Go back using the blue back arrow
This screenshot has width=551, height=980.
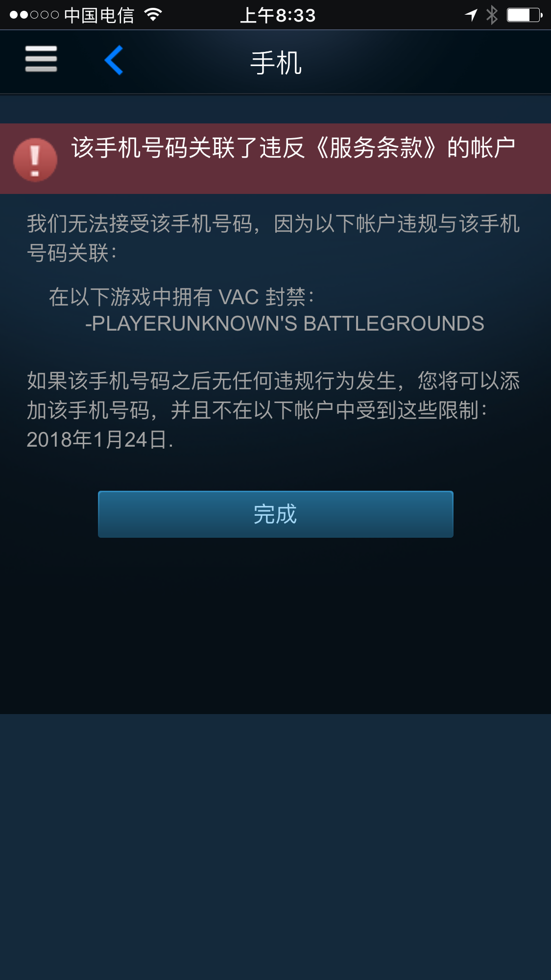[114, 60]
